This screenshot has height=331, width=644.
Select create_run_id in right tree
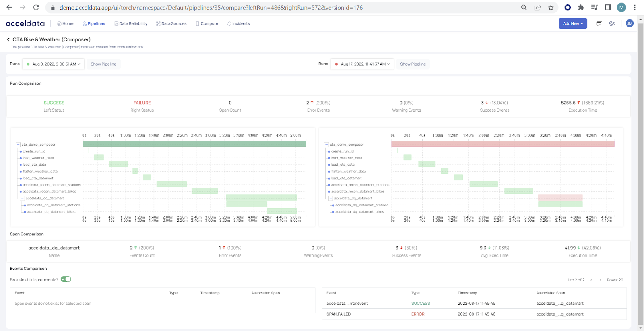(x=343, y=151)
